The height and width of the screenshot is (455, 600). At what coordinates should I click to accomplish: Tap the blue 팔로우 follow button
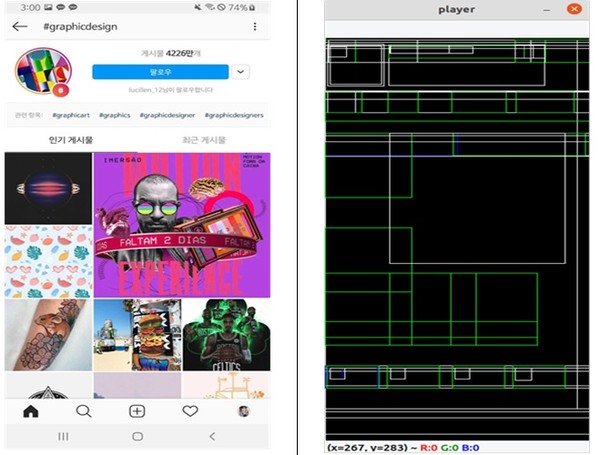point(160,72)
